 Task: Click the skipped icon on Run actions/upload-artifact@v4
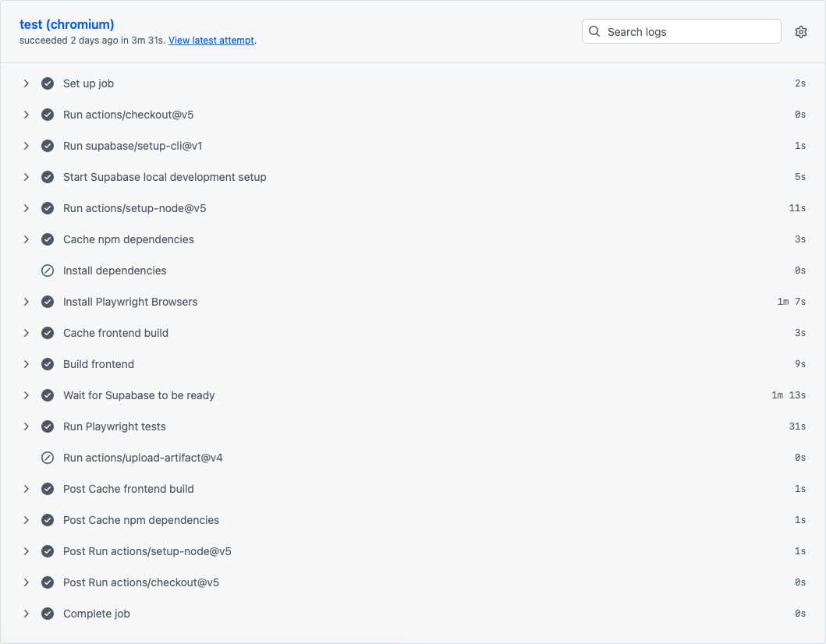coord(48,457)
